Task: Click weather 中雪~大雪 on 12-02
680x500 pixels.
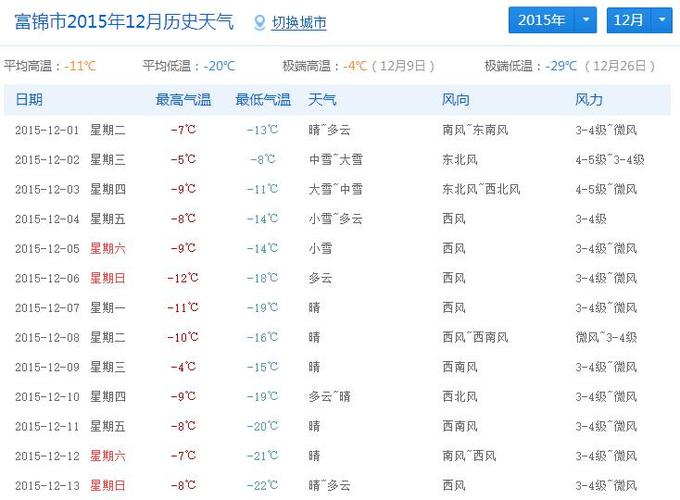Action: coord(336,160)
